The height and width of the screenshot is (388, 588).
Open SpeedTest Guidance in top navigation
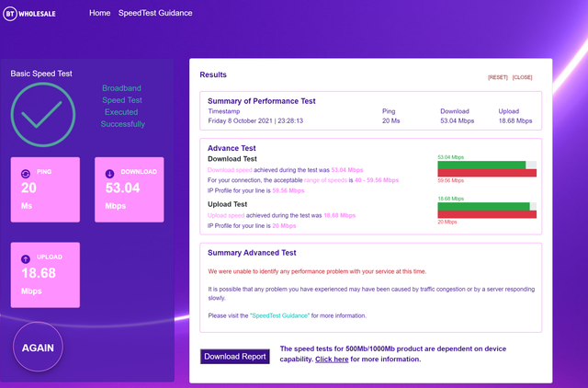(x=155, y=13)
